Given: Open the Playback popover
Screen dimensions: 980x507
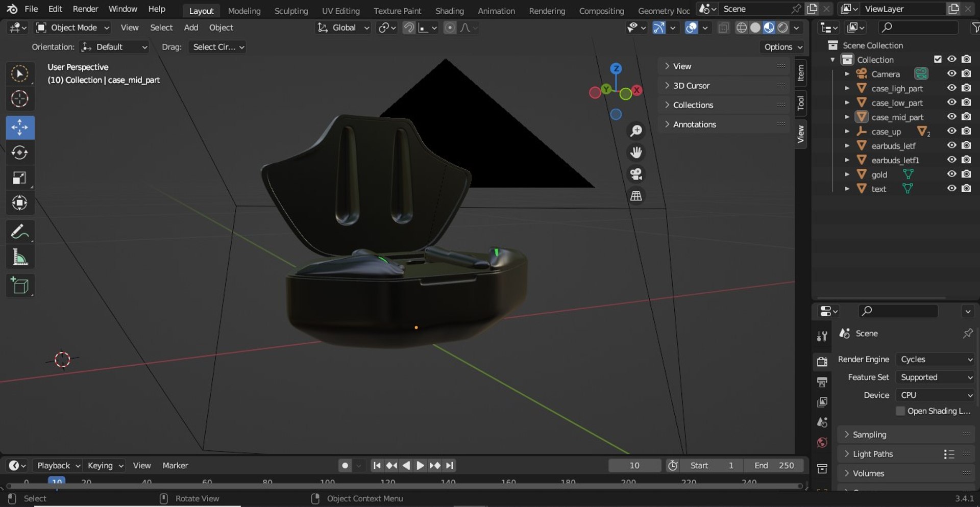Looking at the screenshot, I should 58,465.
